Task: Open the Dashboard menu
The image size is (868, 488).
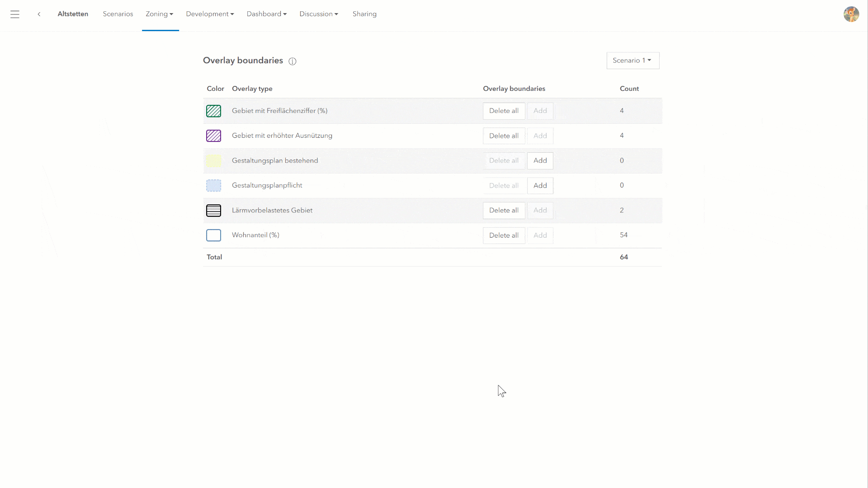Action: click(267, 14)
